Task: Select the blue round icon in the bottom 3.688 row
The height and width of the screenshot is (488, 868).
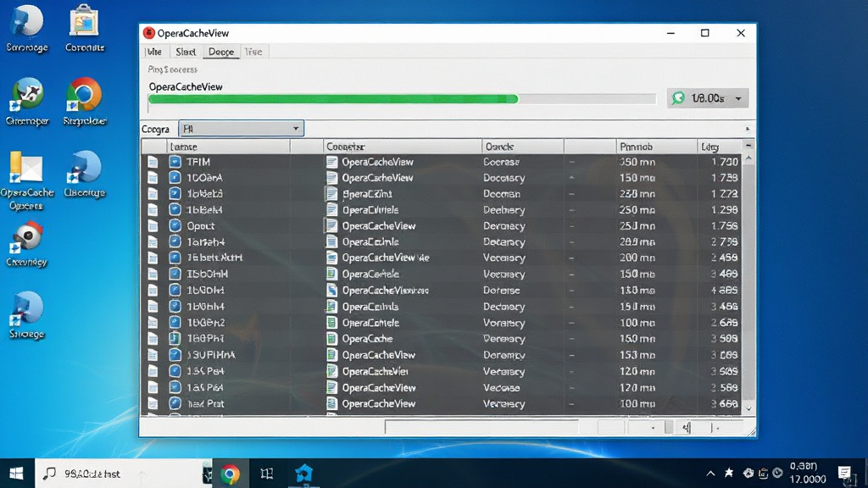Action: tap(175, 404)
